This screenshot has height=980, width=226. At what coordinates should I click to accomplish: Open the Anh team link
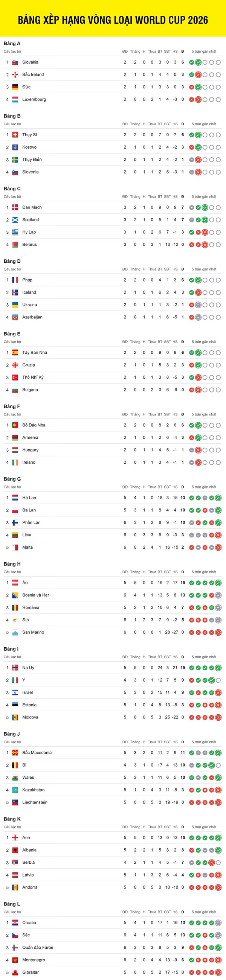coord(26,838)
